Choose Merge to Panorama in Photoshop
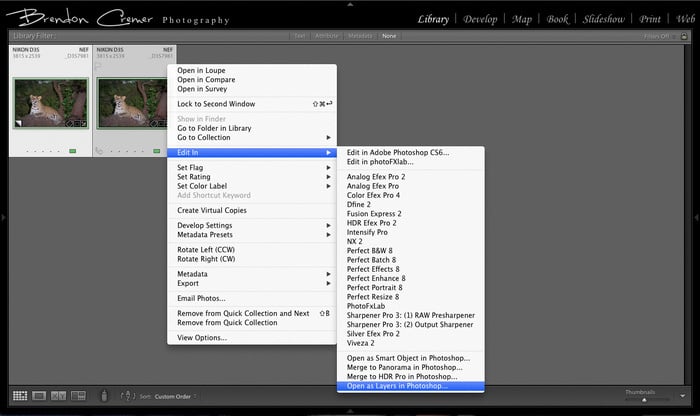Viewport: 700px width, 416px height. point(410,367)
